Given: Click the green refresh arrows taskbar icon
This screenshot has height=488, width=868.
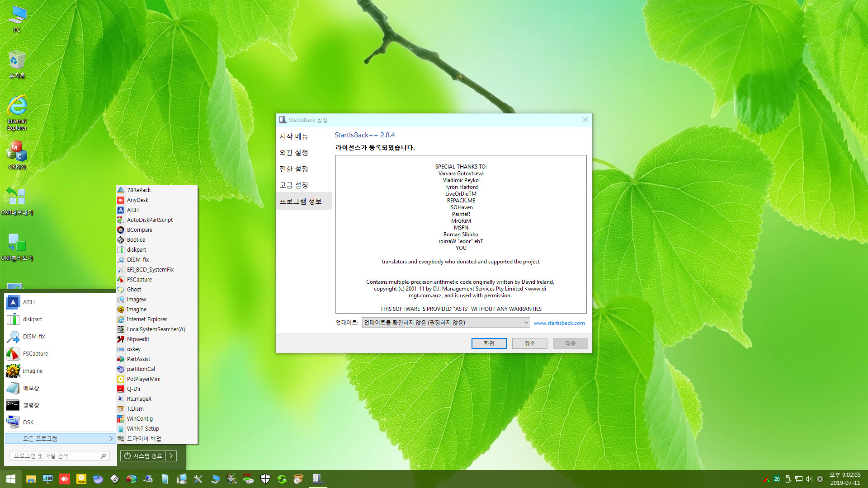Looking at the screenshot, I should point(282,479).
